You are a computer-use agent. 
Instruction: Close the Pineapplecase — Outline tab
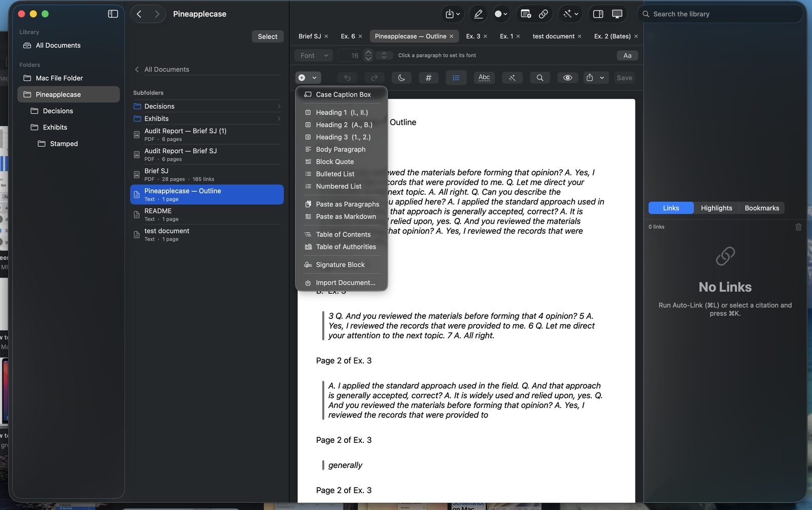click(x=451, y=37)
